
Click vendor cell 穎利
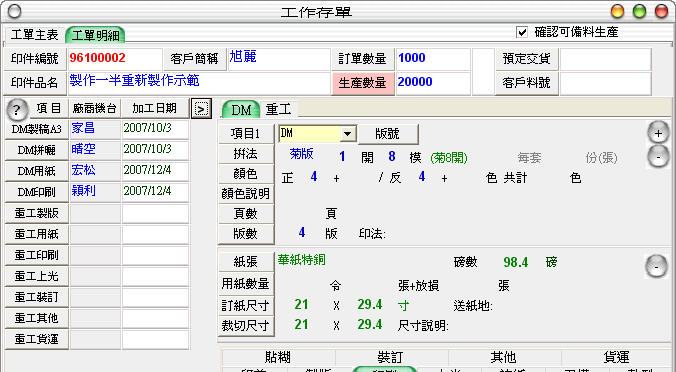pyautogui.click(x=95, y=192)
